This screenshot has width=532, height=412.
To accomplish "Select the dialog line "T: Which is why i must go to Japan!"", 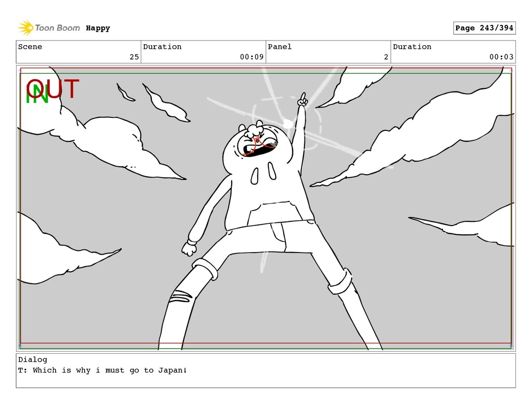I will pos(102,370).
